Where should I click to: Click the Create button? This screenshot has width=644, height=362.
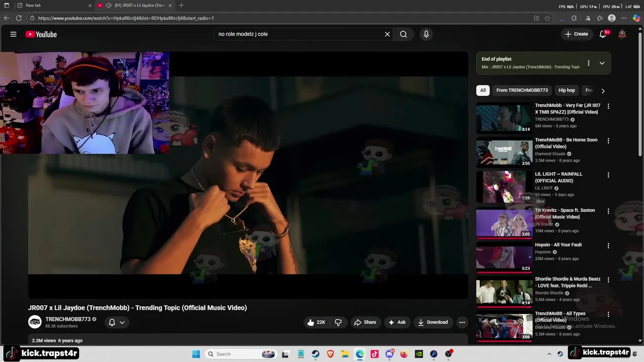click(x=576, y=34)
